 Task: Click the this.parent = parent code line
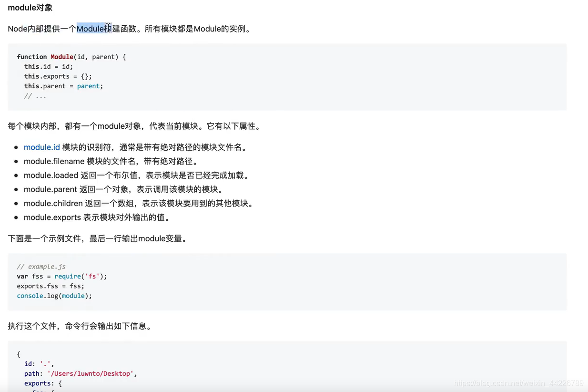click(x=64, y=86)
